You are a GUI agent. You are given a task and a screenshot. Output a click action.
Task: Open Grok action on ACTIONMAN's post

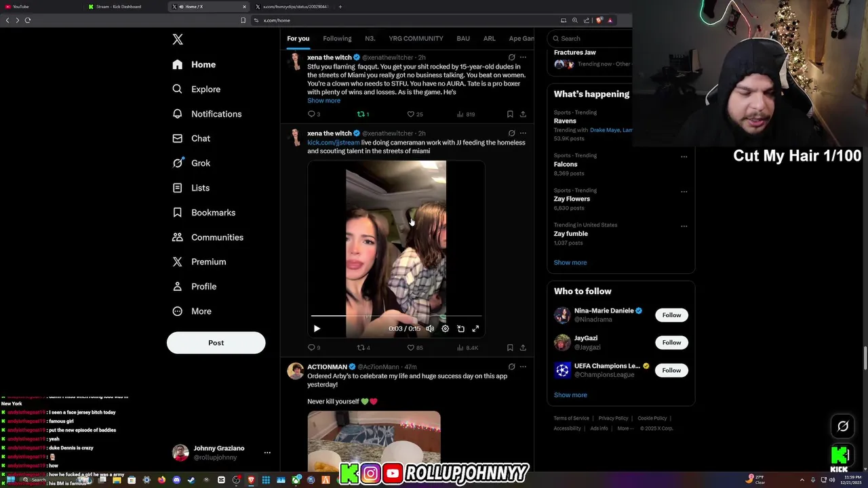point(511,367)
